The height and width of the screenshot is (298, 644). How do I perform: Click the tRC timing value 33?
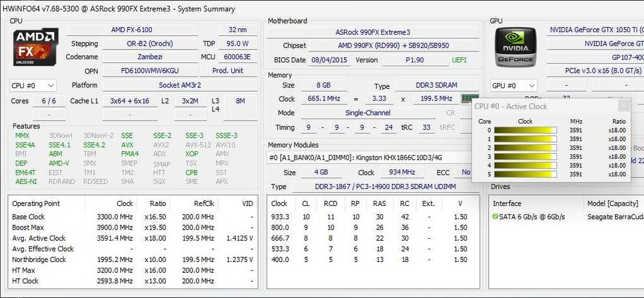click(x=427, y=127)
